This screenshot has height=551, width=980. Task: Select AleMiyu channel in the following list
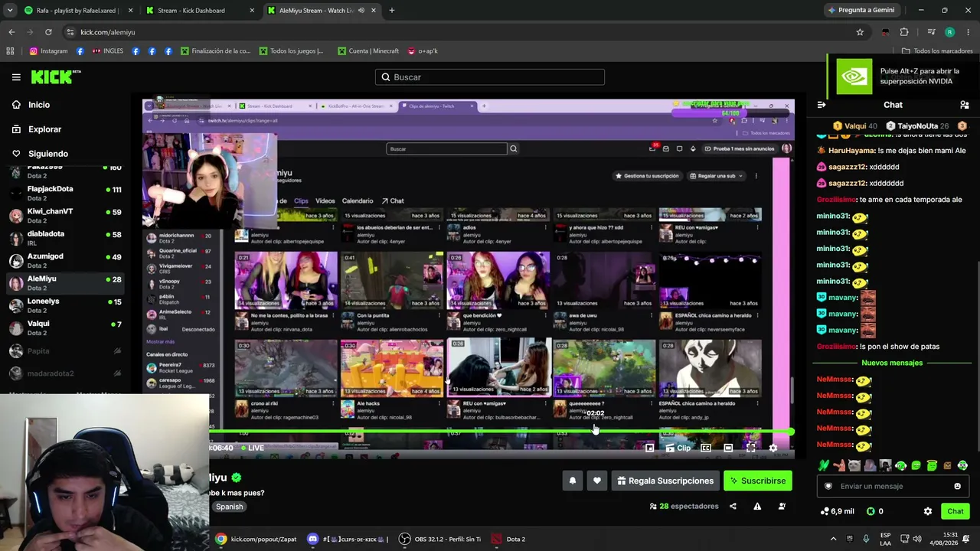pos(65,283)
